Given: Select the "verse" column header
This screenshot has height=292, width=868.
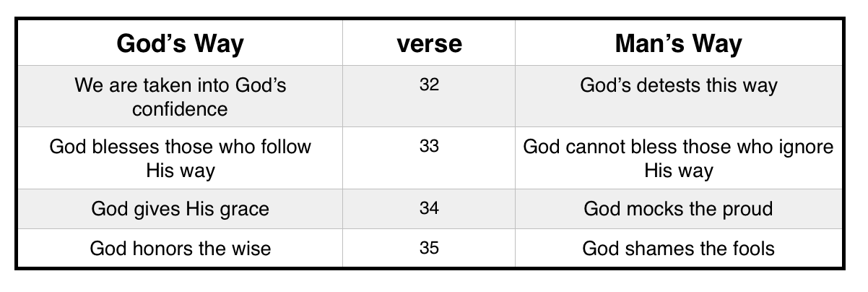Looking at the screenshot, I should [429, 44].
